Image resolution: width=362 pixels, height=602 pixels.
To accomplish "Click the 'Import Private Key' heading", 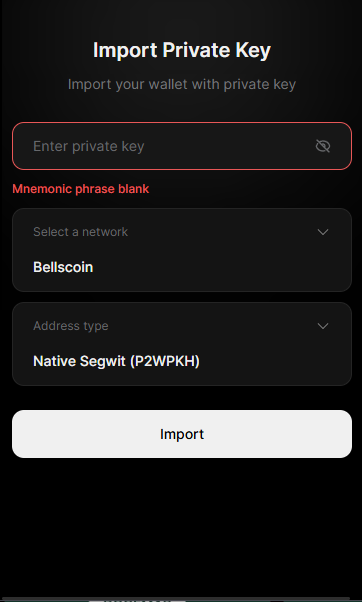I will (182, 50).
